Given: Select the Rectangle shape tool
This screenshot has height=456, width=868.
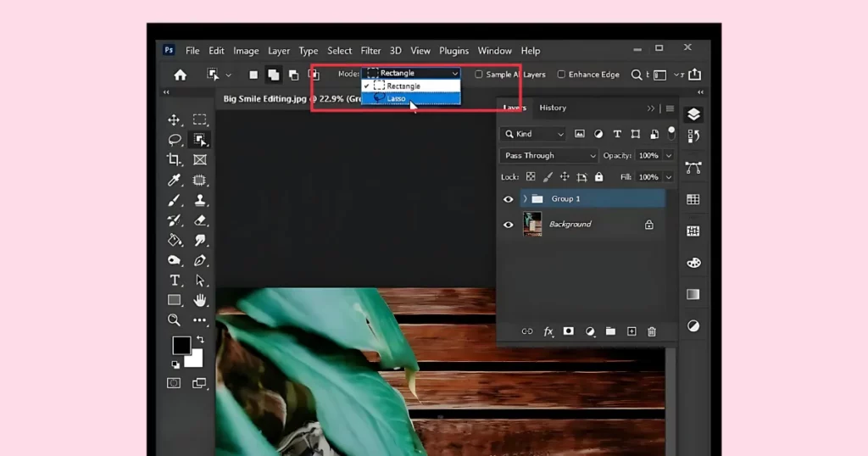Looking at the screenshot, I should (x=175, y=300).
